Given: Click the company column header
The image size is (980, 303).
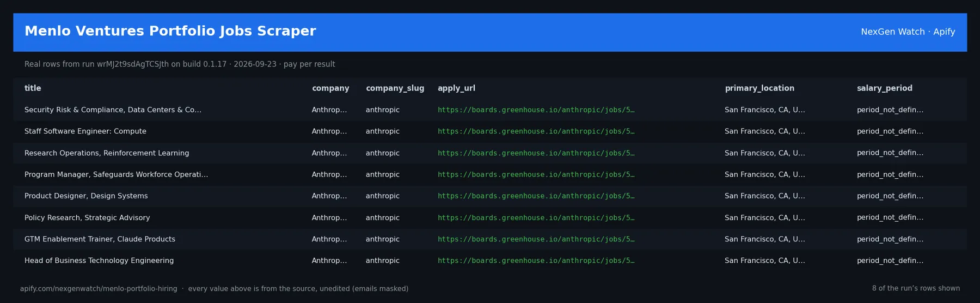Looking at the screenshot, I should 330,88.
